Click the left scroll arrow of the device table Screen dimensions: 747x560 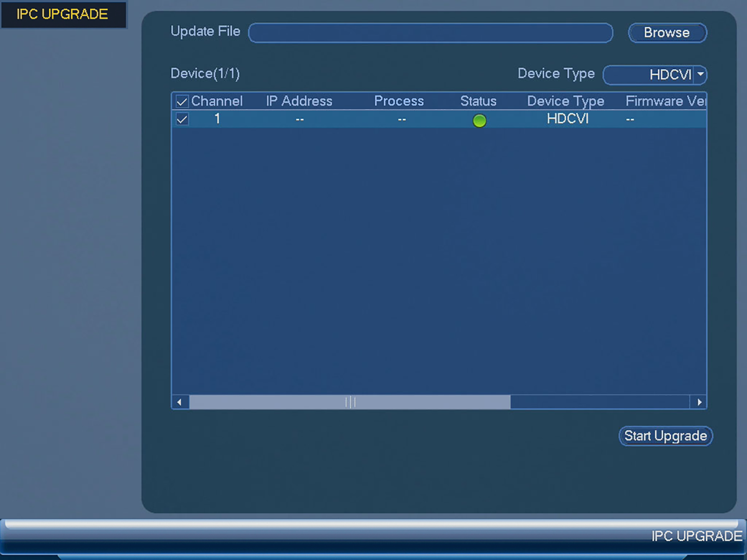pos(180,402)
